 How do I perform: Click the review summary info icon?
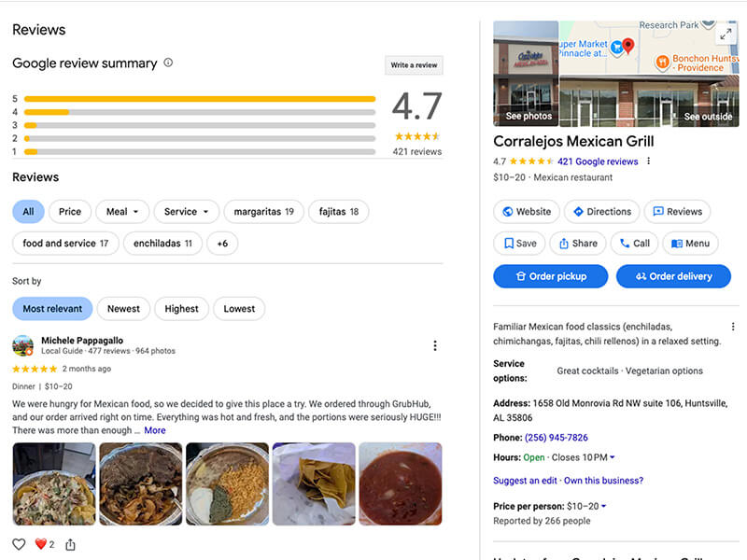(x=168, y=63)
